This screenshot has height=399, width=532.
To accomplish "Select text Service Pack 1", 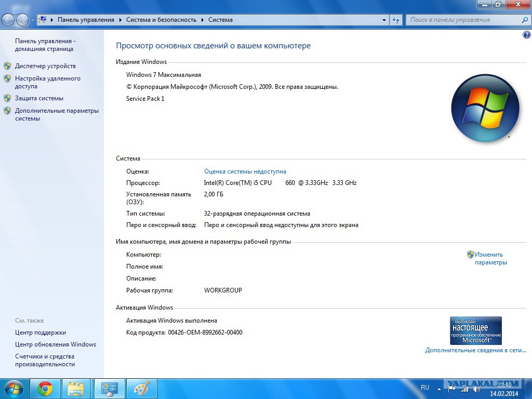I will [x=145, y=98].
